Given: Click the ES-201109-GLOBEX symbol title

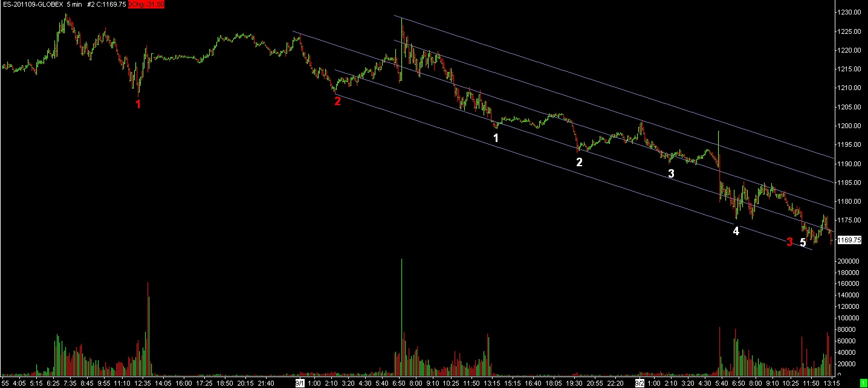Looking at the screenshot, I should pos(29,4).
